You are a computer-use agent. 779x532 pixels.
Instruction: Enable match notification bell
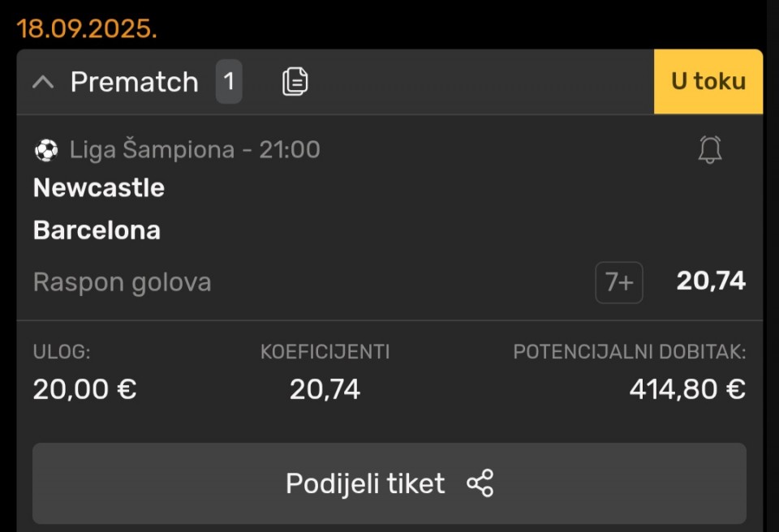710,149
